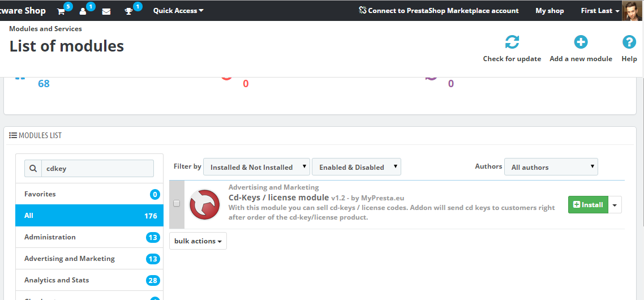Tick the Cd-Keys module checkbox

click(x=177, y=204)
